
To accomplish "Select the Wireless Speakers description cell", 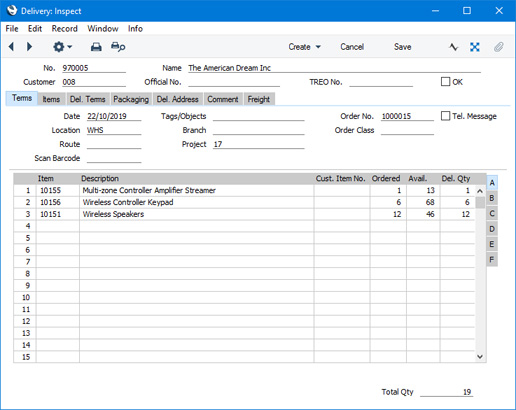I will 197,214.
